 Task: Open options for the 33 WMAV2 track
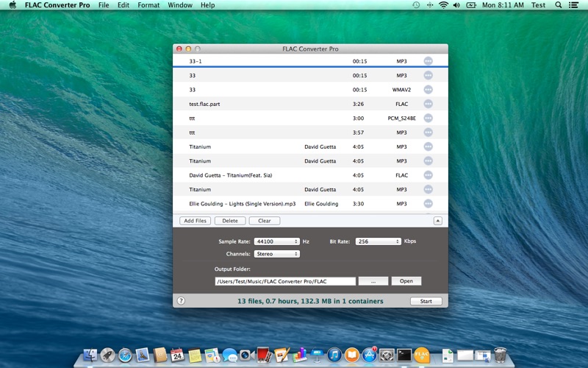[428, 89]
